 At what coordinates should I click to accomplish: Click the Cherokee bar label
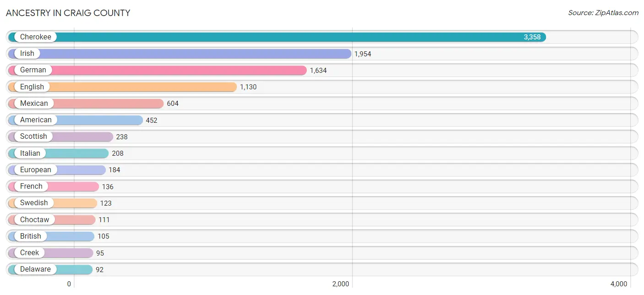coord(36,37)
